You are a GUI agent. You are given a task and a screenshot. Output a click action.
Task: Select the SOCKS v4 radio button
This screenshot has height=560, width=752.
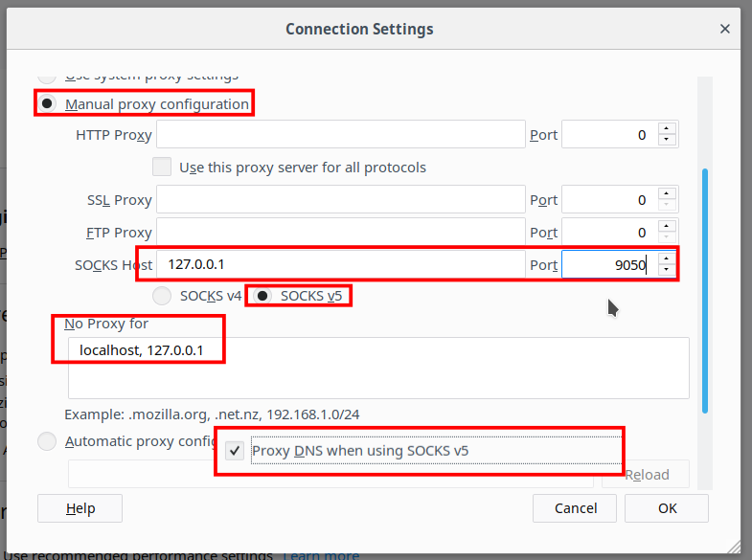(x=162, y=296)
